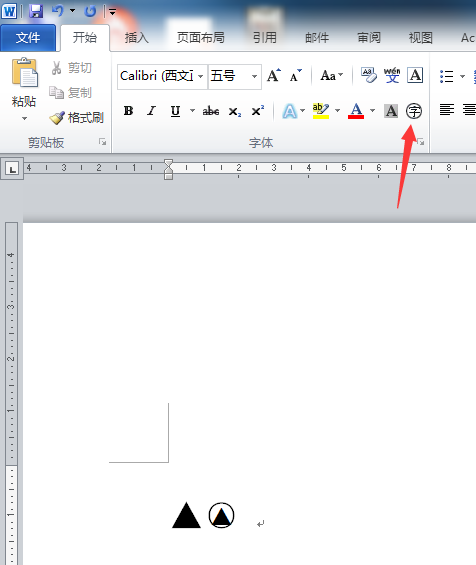476x565 pixels.
Task: Open the 页面布局 tab
Action: coord(200,37)
